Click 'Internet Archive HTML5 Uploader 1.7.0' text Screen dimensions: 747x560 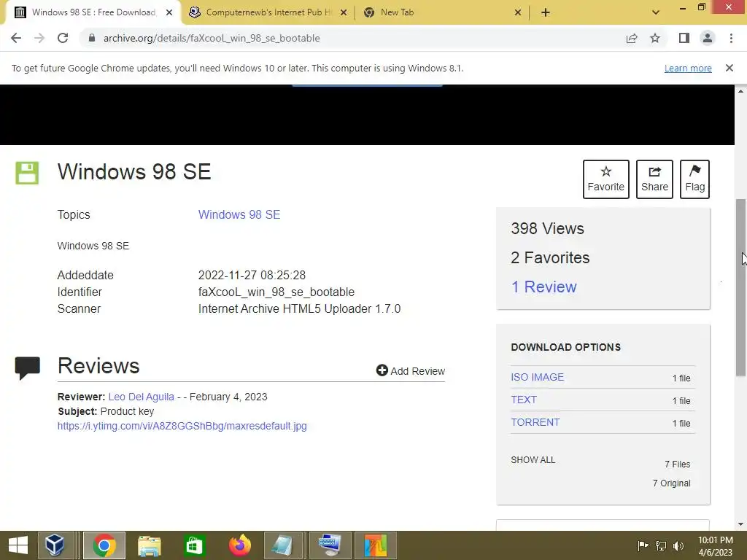[299, 308]
